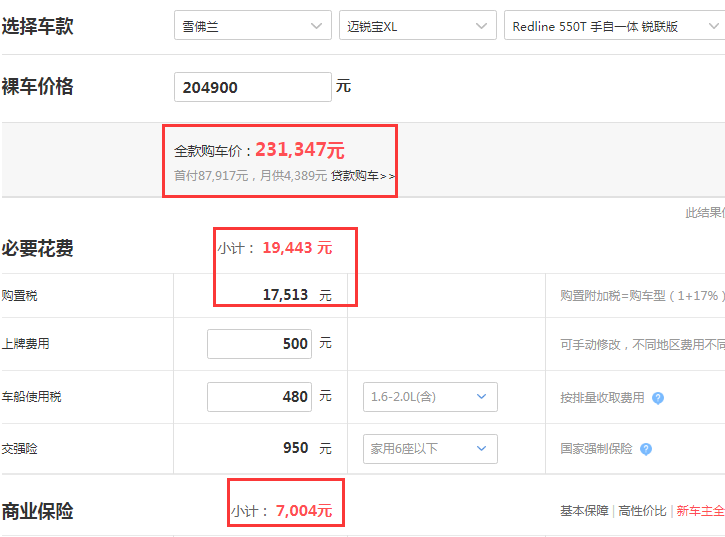Click the 车船使用税 input showing 480
725x537 pixels.
coord(259,396)
